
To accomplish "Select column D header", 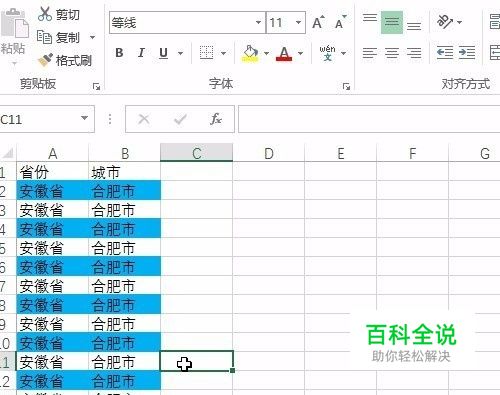I will [x=269, y=153].
